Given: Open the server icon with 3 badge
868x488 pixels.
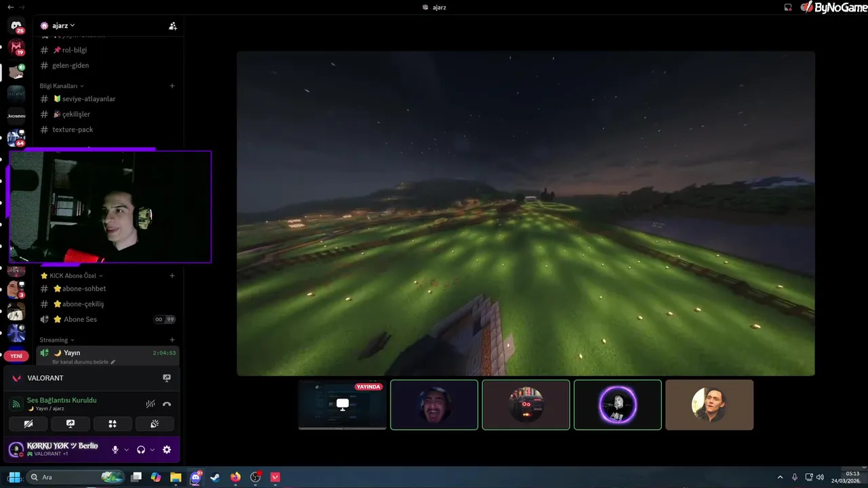Looking at the screenshot, I should 16,289.
